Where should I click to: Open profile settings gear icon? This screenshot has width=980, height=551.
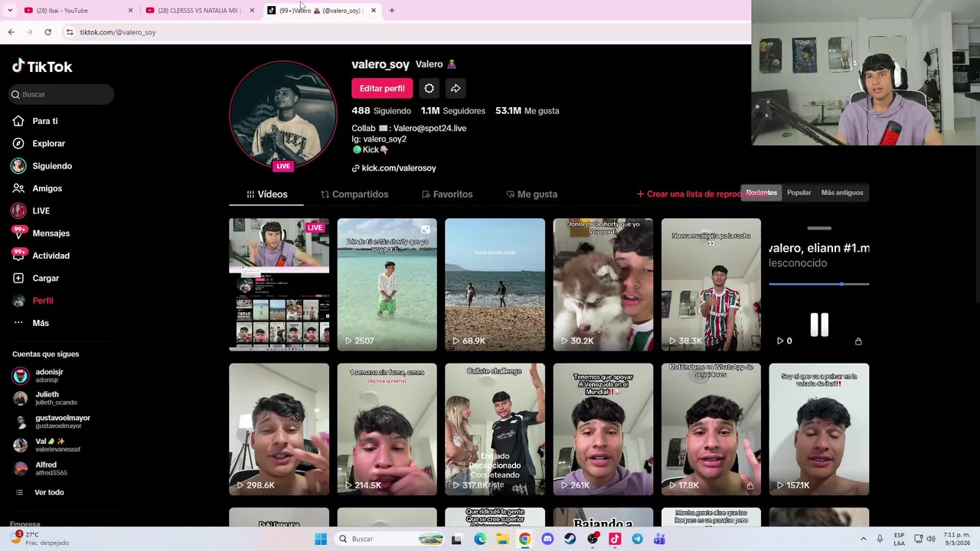click(x=430, y=88)
